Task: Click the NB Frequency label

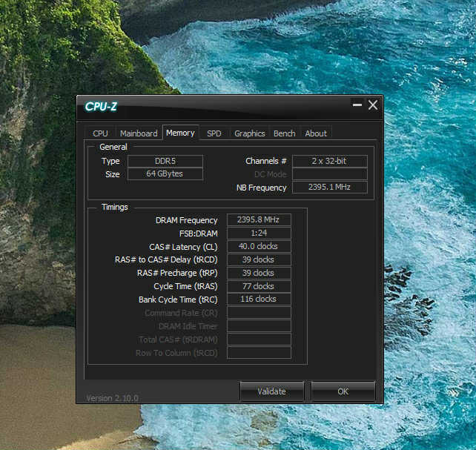Action: pos(262,188)
